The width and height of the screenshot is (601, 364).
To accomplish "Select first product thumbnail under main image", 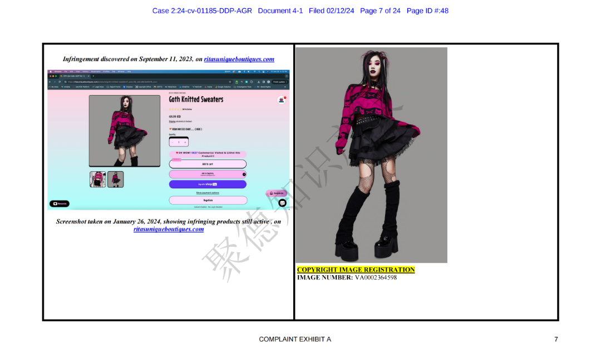I will point(98,179).
